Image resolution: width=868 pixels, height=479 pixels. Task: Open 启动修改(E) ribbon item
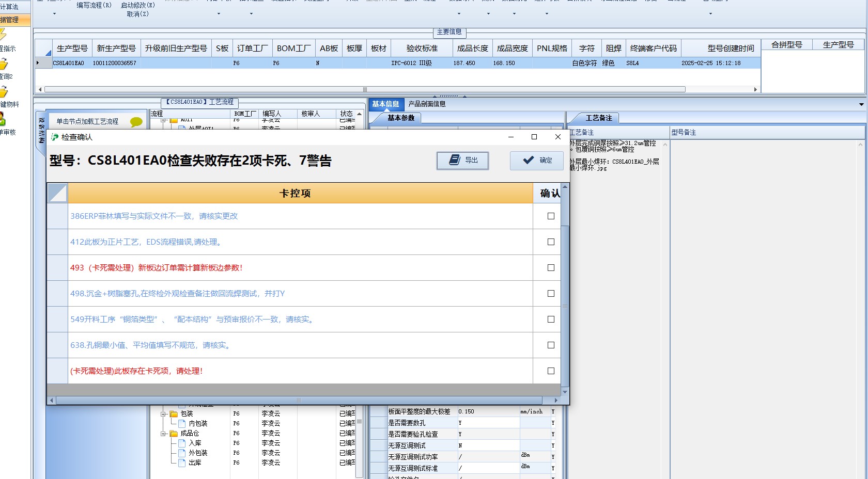click(x=138, y=5)
